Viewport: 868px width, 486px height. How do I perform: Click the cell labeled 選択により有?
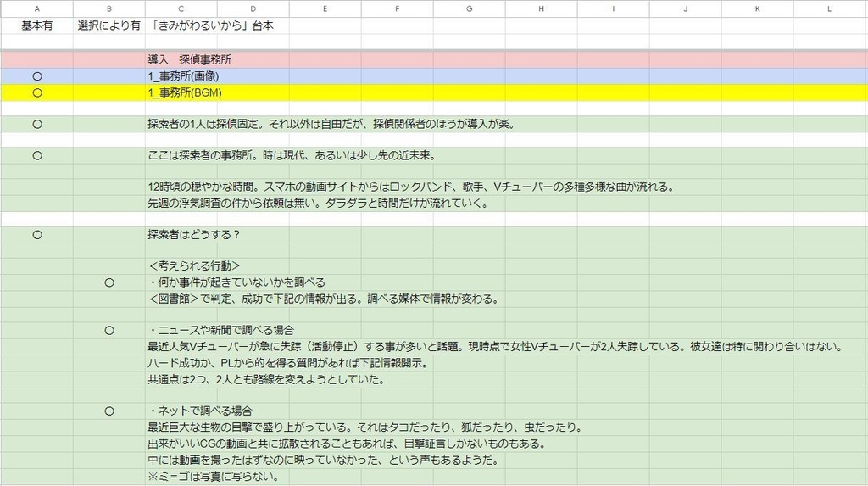click(x=109, y=25)
